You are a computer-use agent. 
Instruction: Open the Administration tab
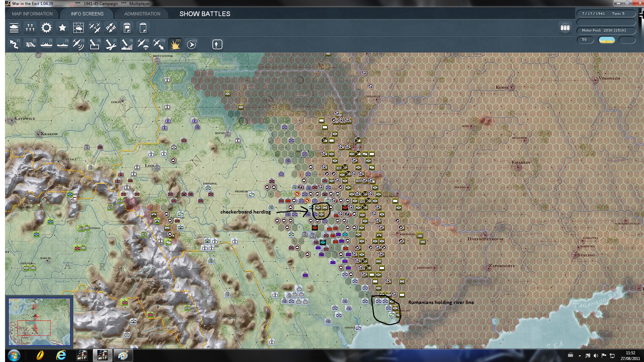click(x=142, y=14)
